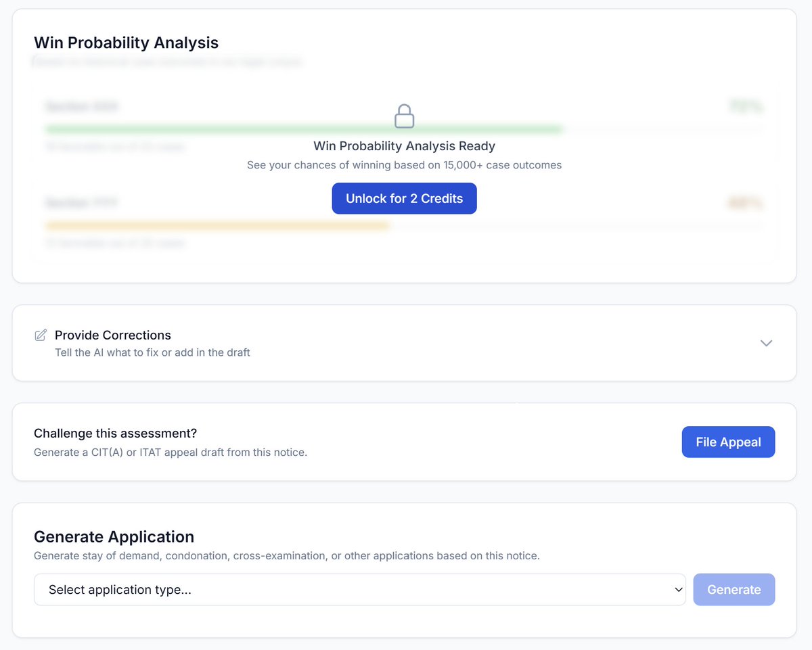Click the Generate Application heading

coord(114,536)
